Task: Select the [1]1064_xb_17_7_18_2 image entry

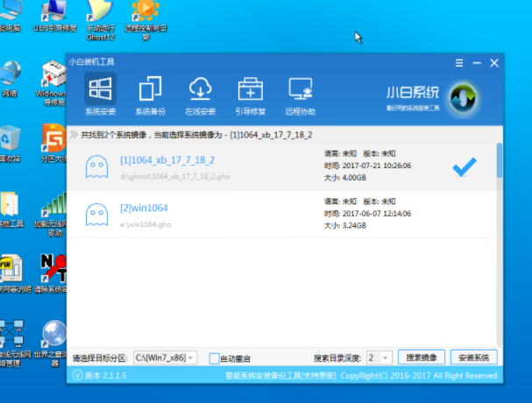Action: tap(167, 159)
